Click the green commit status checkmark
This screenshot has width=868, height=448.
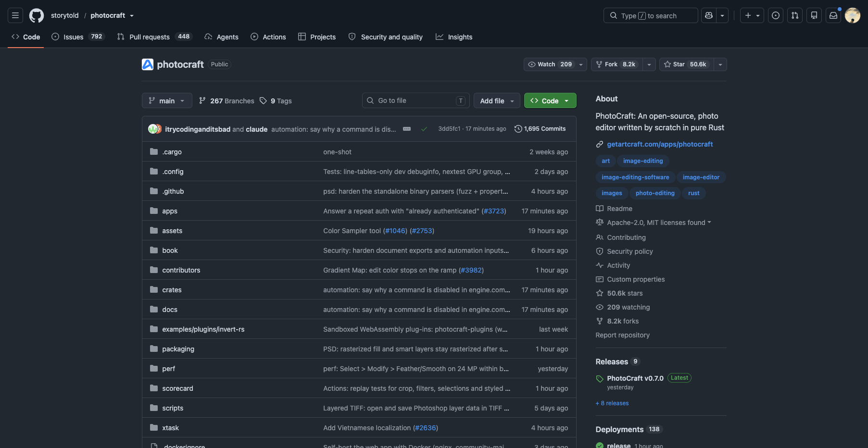424,129
